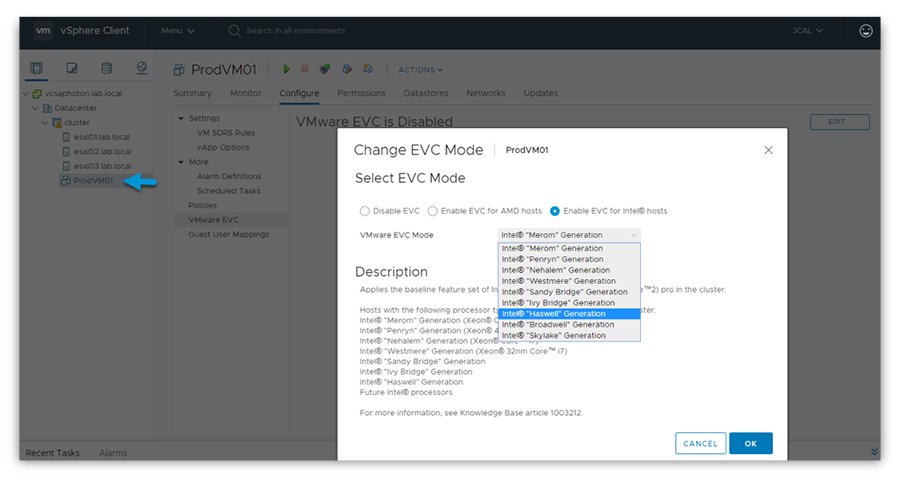Viewport: 900px width, 479px height.
Task: Click the esxi02.lab.local host icon
Action: (66, 151)
